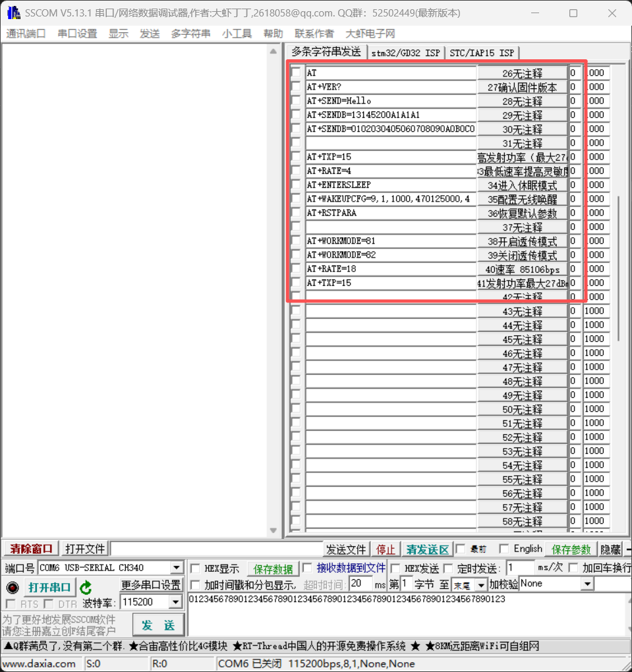The width and height of the screenshot is (632, 672).
Task: Click the red port status indicator icon
Action: tap(13, 587)
